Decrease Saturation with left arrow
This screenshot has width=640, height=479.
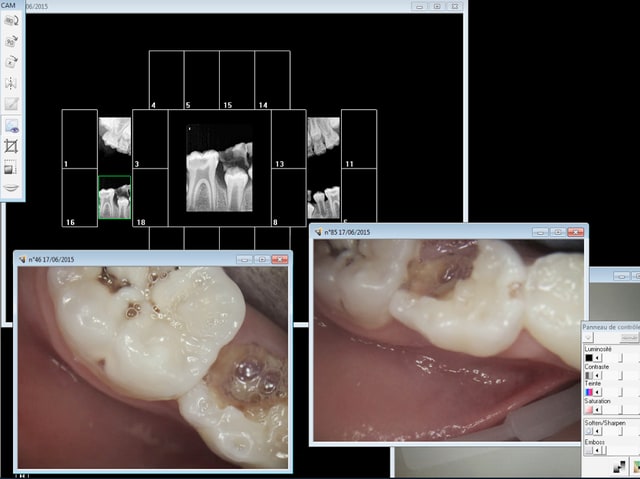pyautogui.click(x=598, y=408)
